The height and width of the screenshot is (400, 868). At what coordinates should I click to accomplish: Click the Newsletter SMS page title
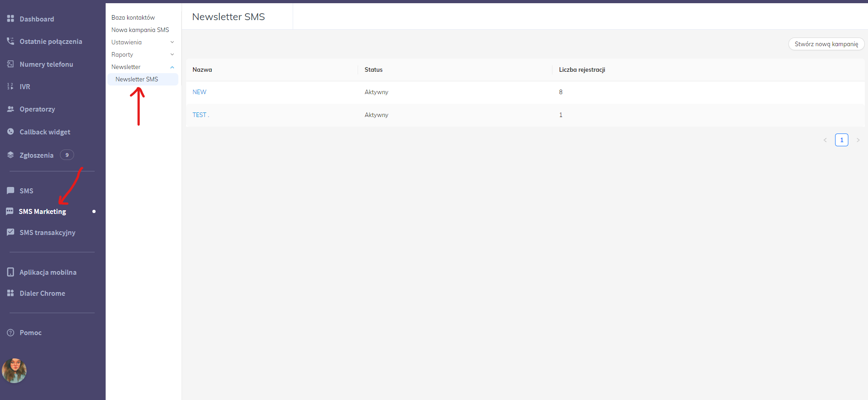[228, 16]
